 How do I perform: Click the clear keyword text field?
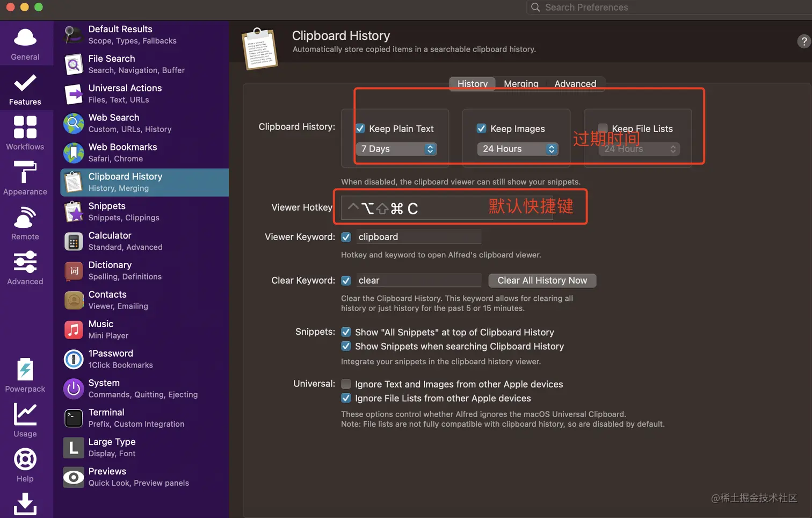[418, 280]
